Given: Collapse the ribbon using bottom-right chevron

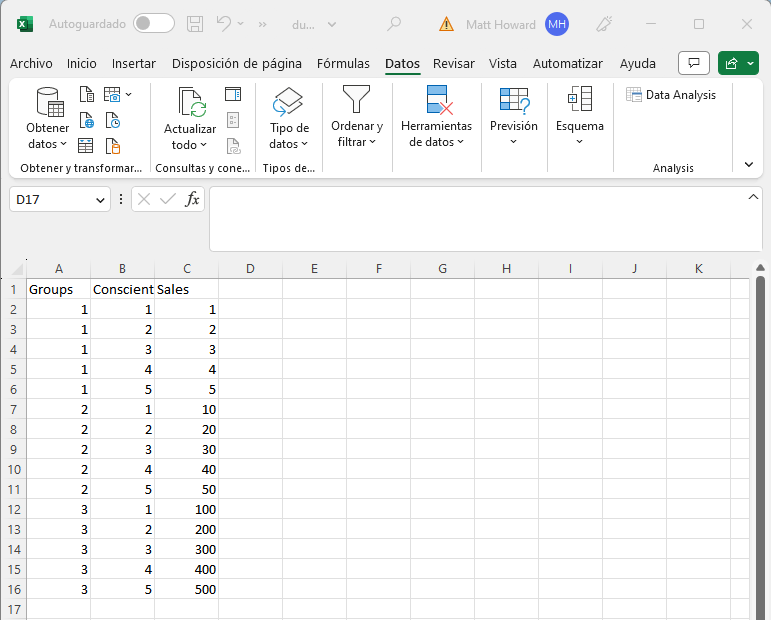Looking at the screenshot, I should pyautogui.click(x=749, y=164).
